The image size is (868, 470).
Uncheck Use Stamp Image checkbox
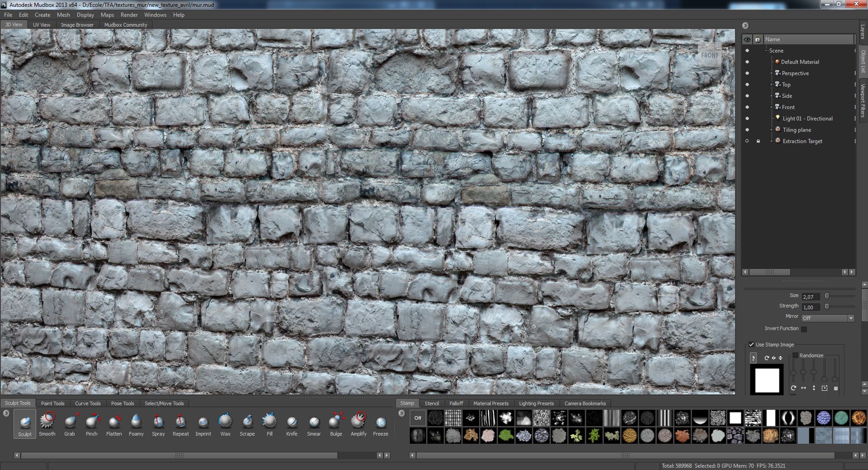point(751,345)
